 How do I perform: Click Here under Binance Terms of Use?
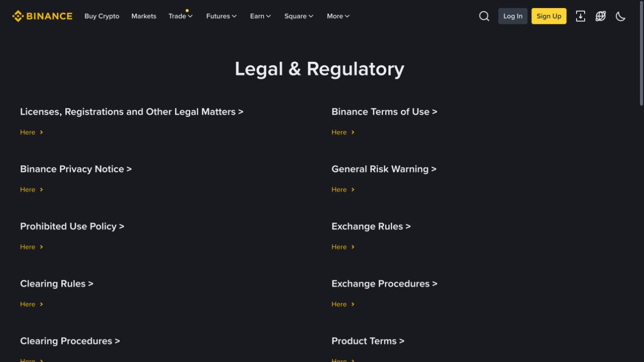pyautogui.click(x=343, y=132)
